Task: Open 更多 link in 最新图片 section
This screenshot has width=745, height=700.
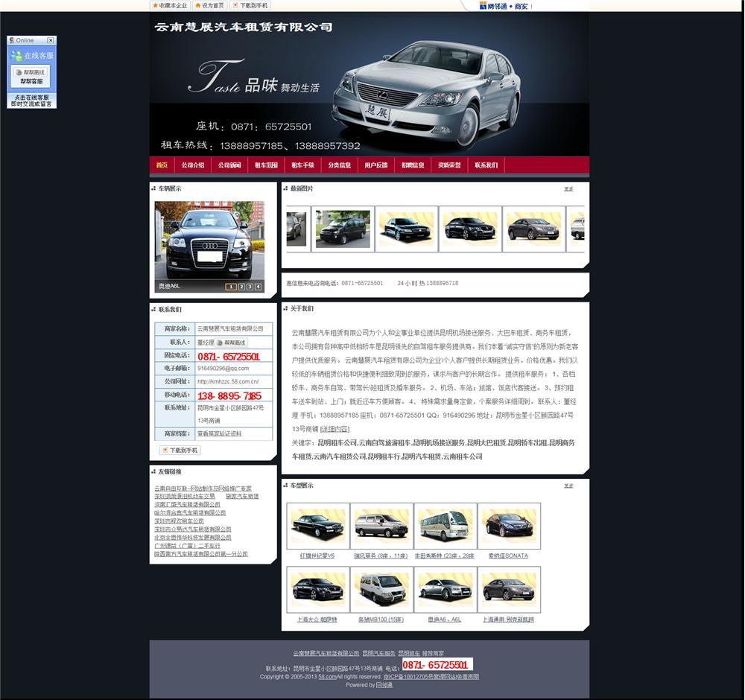Action: [x=568, y=189]
